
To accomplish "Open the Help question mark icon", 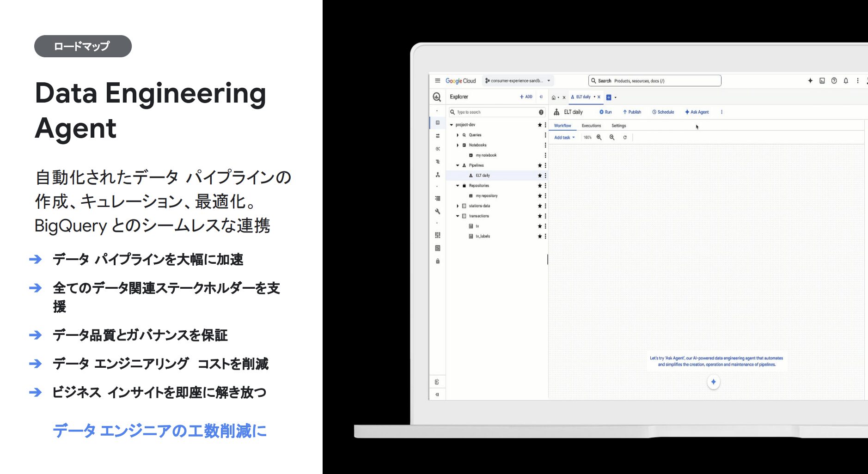I will (x=834, y=80).
